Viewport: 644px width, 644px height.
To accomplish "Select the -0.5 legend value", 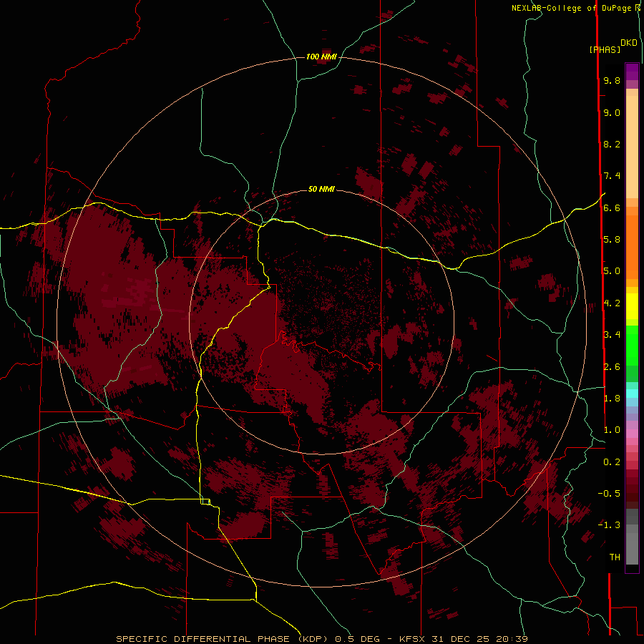I will [610, 494].
